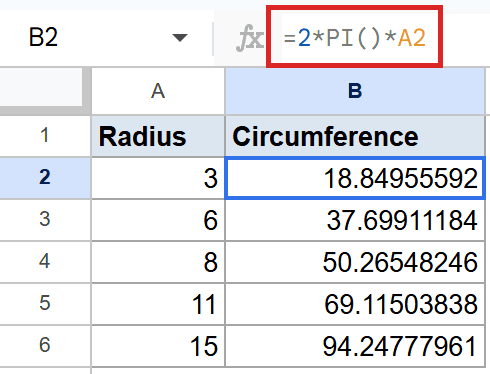
Task: Select cell with radius 15
Action: point(158,346)
